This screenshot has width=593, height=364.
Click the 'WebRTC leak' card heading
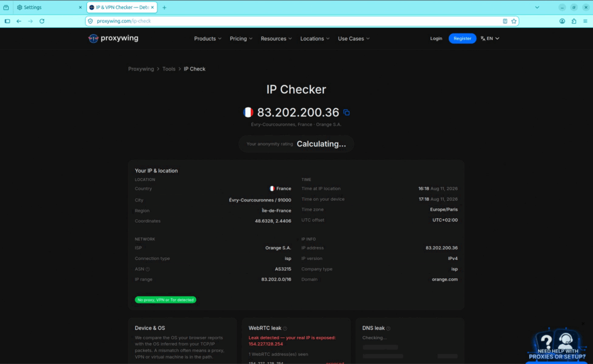tap(265, 328)
